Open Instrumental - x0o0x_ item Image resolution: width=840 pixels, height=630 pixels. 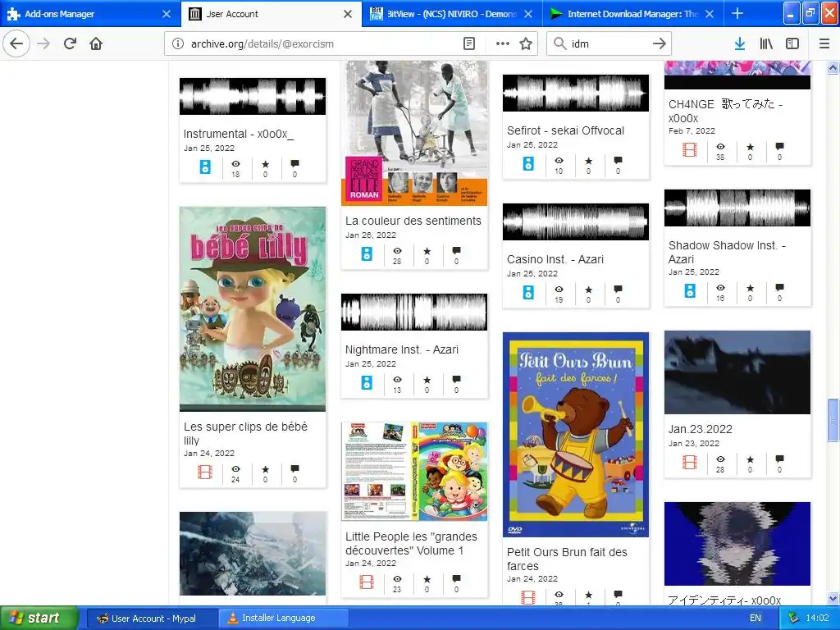point(239,134)
